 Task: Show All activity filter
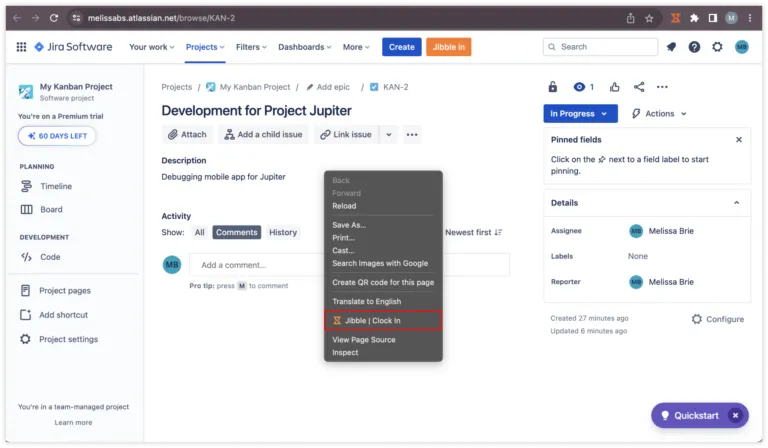[x=199, y=232]
